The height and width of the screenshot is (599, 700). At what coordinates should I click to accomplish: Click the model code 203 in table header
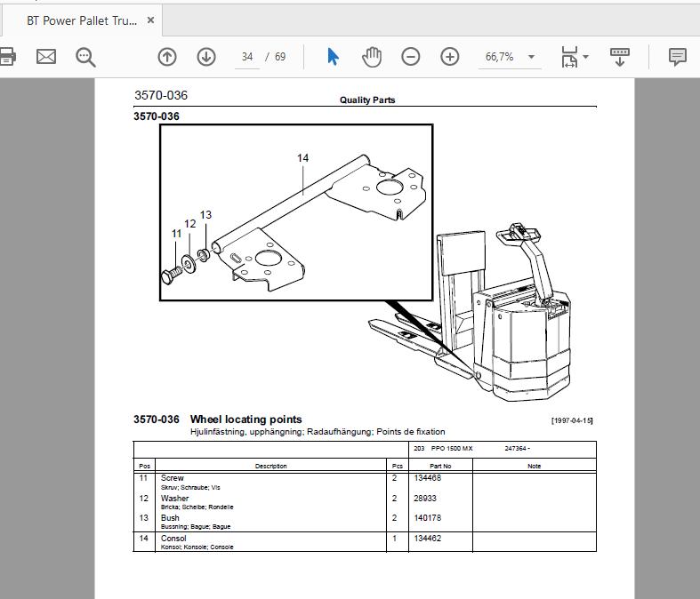click(419, 448)
